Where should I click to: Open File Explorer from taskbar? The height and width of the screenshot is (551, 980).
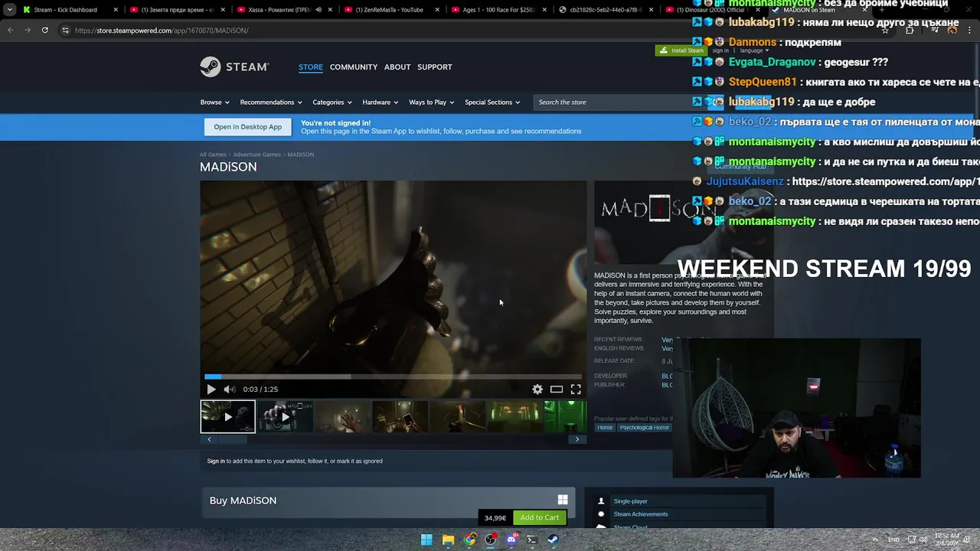coord(448,540)
